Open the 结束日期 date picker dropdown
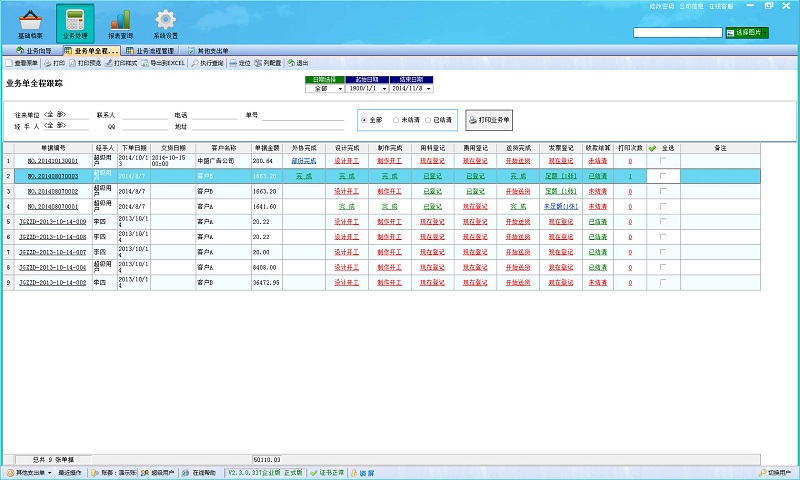 429,88
